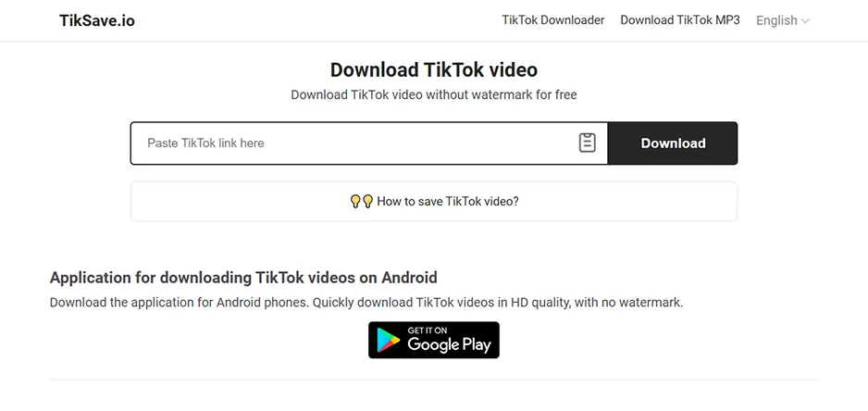
Task: Focus the Paste TikTok link here field
Action: [354, 143]
